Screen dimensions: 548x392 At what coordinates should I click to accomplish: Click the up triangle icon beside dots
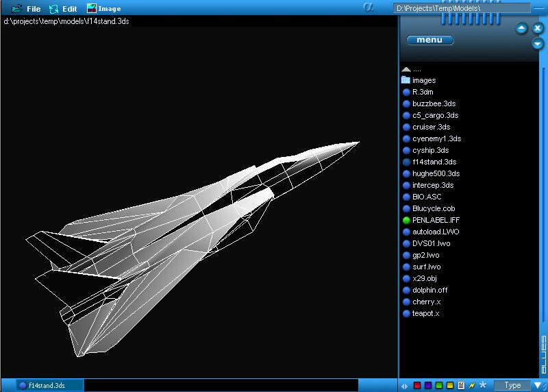pos(406,69)
